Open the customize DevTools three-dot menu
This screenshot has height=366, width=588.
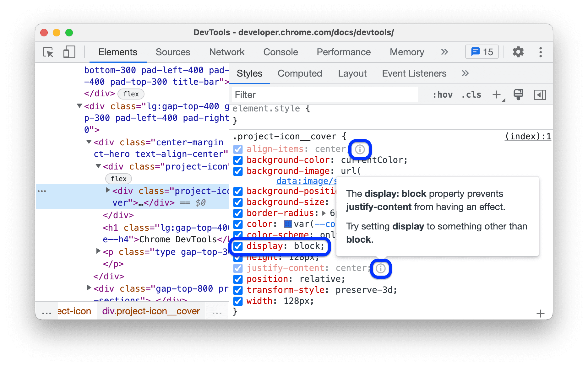point(541,52)
